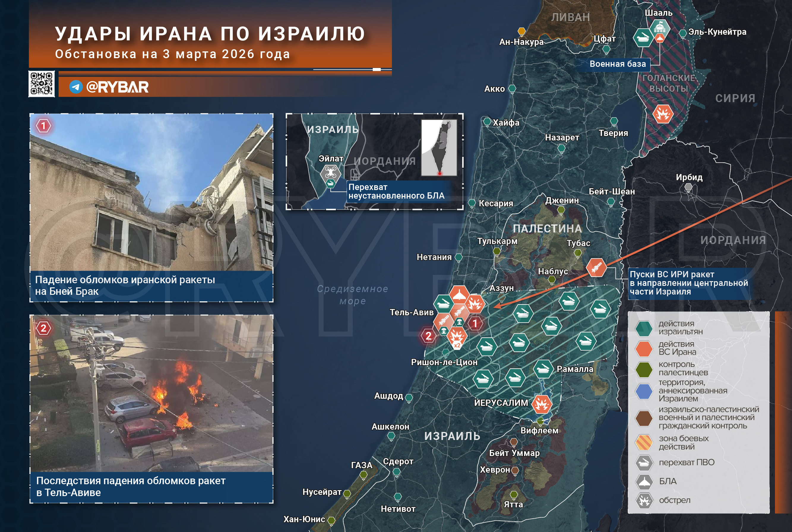Click the building damage photo in Bnei Brak
The image size is (792, 532).
click(151, 192)
